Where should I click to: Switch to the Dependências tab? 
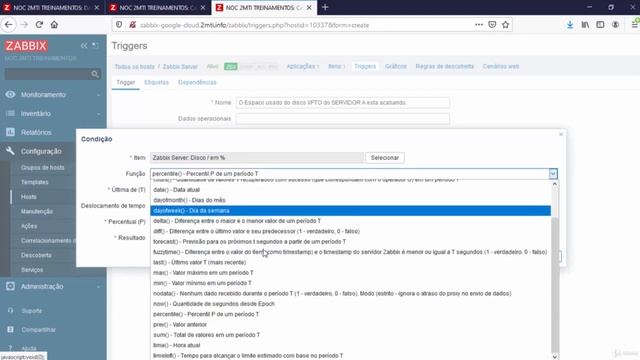point(197,82)
